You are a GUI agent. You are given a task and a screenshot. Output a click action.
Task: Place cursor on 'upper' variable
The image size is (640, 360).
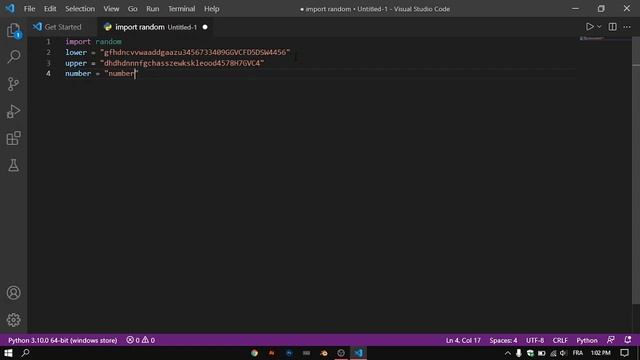click(76, 63)
